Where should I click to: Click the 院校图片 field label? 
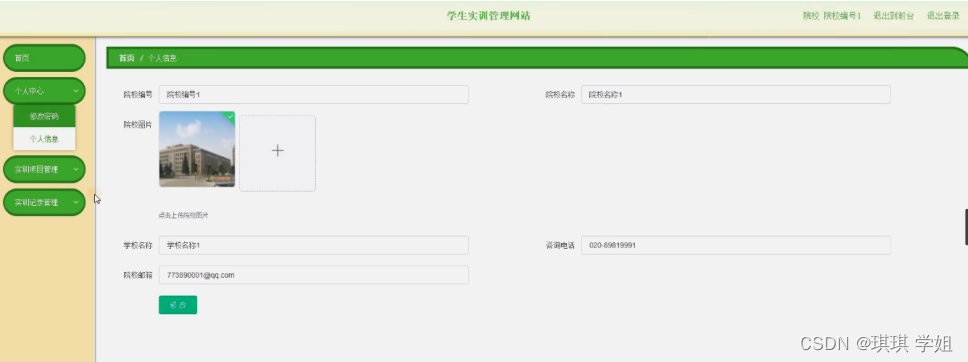pos(138,124)
